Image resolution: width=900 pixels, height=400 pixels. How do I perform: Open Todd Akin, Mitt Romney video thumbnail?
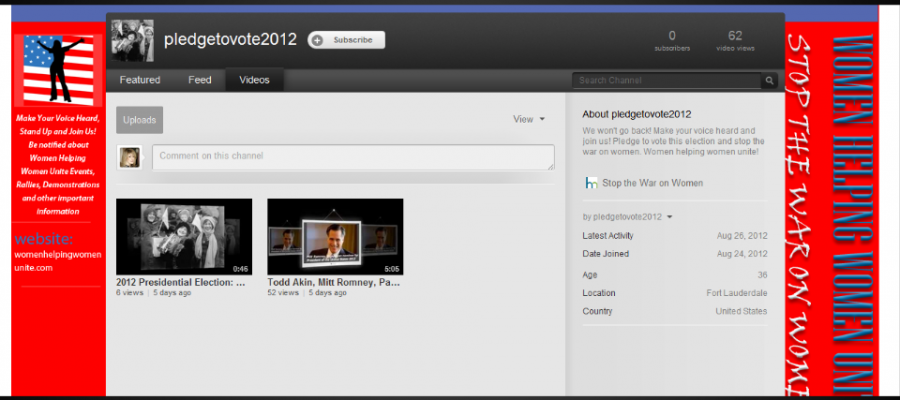tap(335, 236)
